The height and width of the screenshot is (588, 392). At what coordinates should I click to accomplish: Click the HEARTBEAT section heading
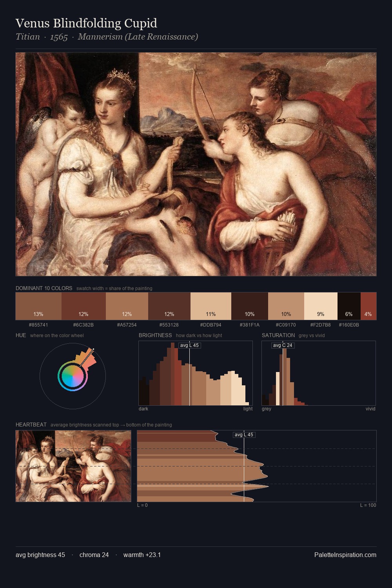pyautogui.click(x=31, y=425)
